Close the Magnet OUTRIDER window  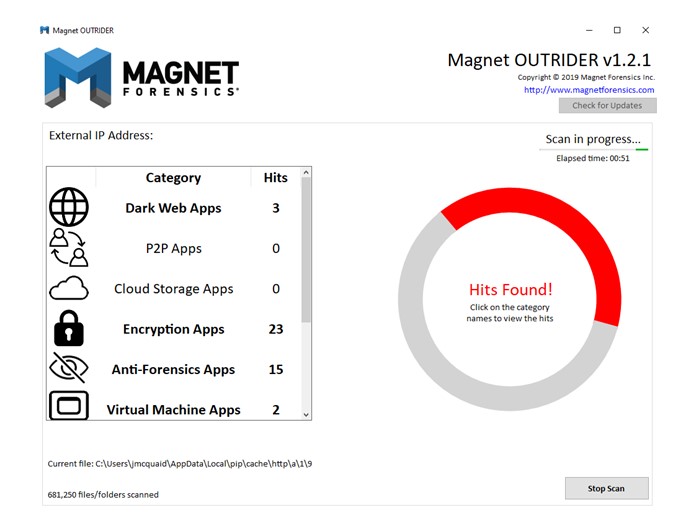pyautogui.click(x=645, y=30)
